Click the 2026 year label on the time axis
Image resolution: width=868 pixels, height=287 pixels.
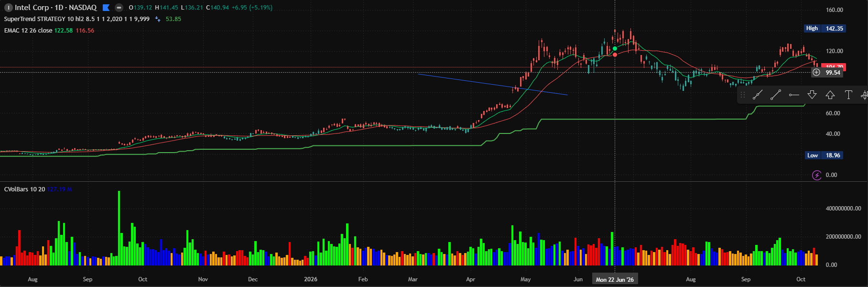[x=311, y=279]
